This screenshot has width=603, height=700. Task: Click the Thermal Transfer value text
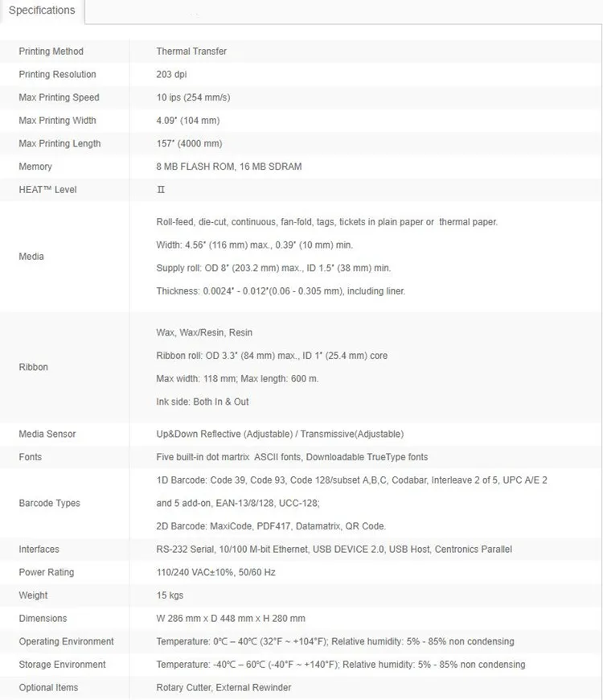pos(191,51)
